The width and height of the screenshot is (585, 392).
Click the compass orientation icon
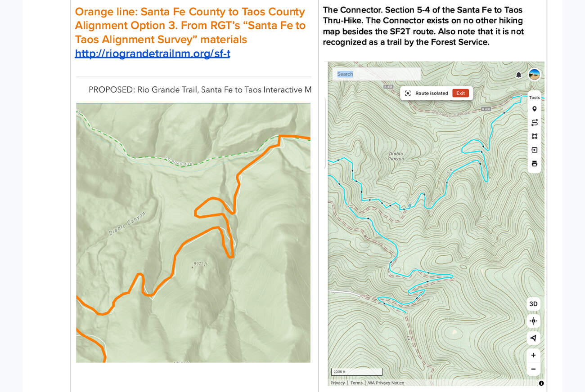(533, 338)
